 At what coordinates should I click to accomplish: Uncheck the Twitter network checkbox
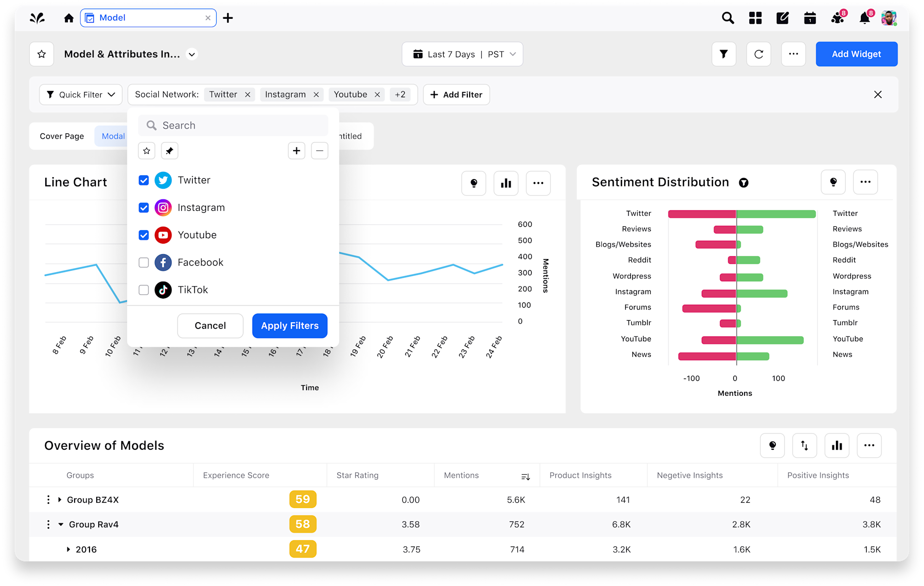pyautogui.click(x=143, y=180)
